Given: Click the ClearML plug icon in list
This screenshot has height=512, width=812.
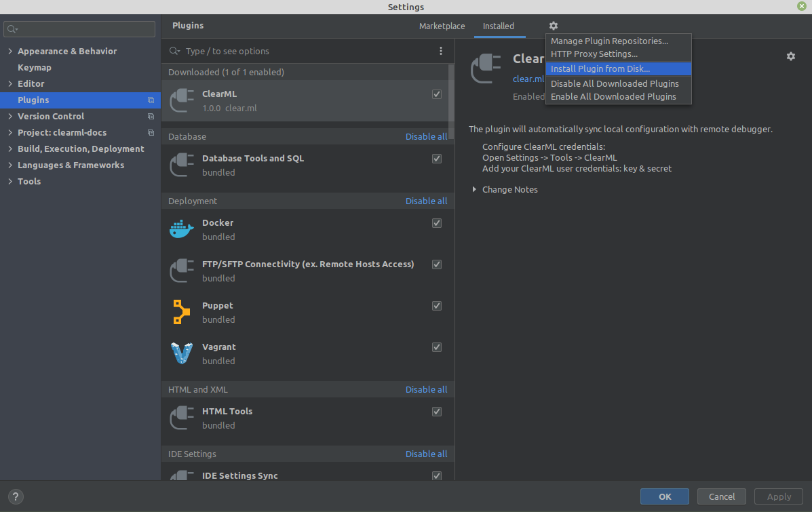Looking at the screenshot, I should click(x=182, y=101).
